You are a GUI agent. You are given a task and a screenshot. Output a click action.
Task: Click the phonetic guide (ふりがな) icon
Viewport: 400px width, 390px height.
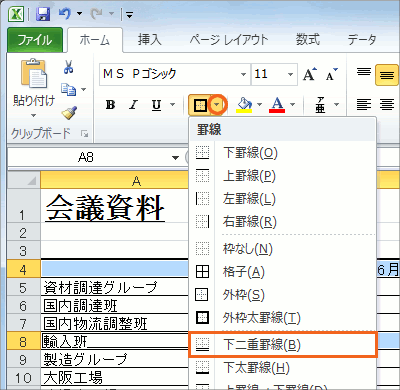click(320, 105)
